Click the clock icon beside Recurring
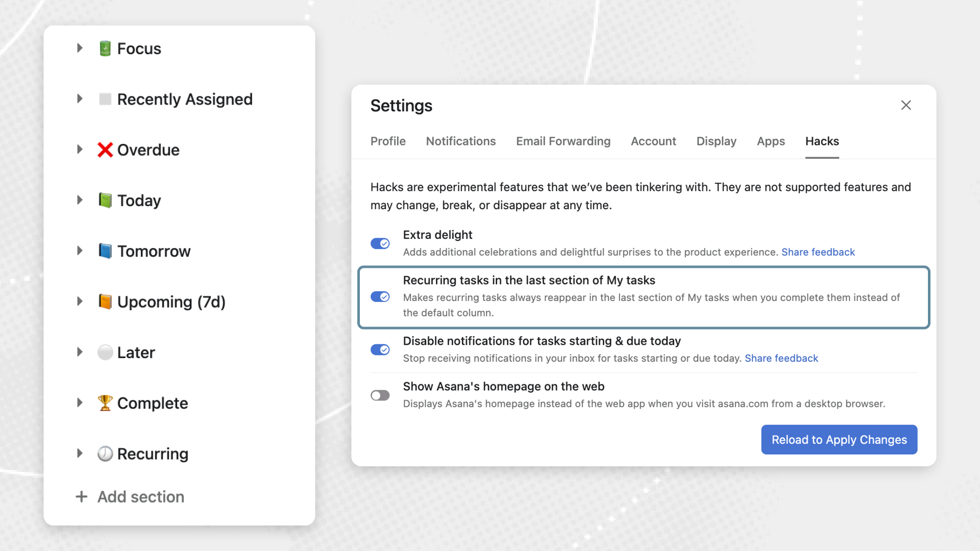 click(x=105, y=453)
